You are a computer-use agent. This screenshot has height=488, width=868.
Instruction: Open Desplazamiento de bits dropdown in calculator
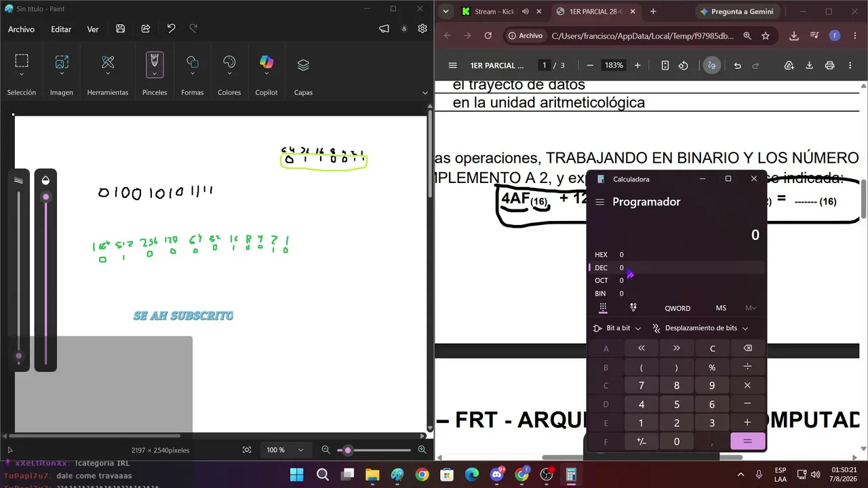701,328
